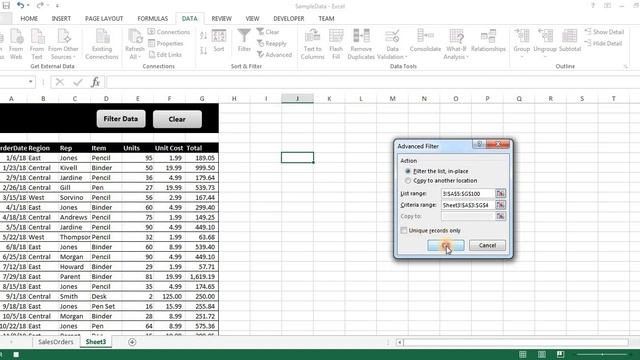
Task: Click into the List range field
Action: (x=468, y=193)
